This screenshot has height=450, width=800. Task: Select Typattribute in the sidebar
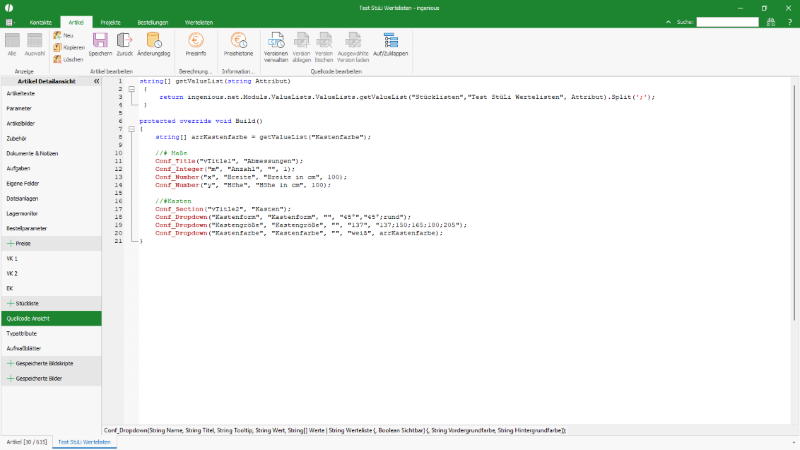22,333
